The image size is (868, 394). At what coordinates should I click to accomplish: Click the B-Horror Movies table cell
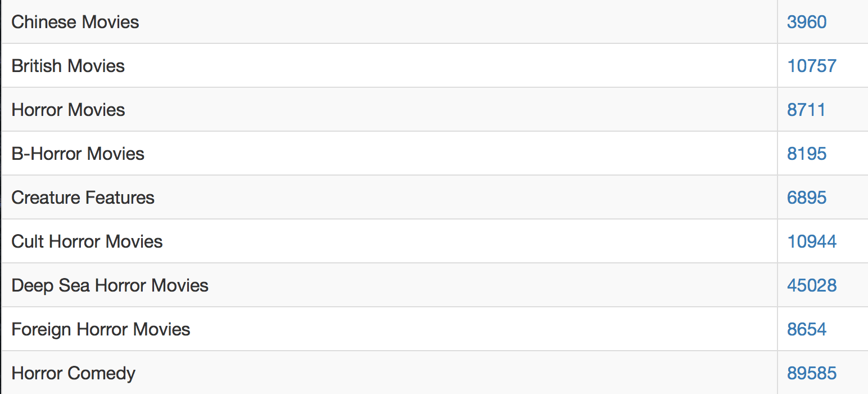(78, 154)
